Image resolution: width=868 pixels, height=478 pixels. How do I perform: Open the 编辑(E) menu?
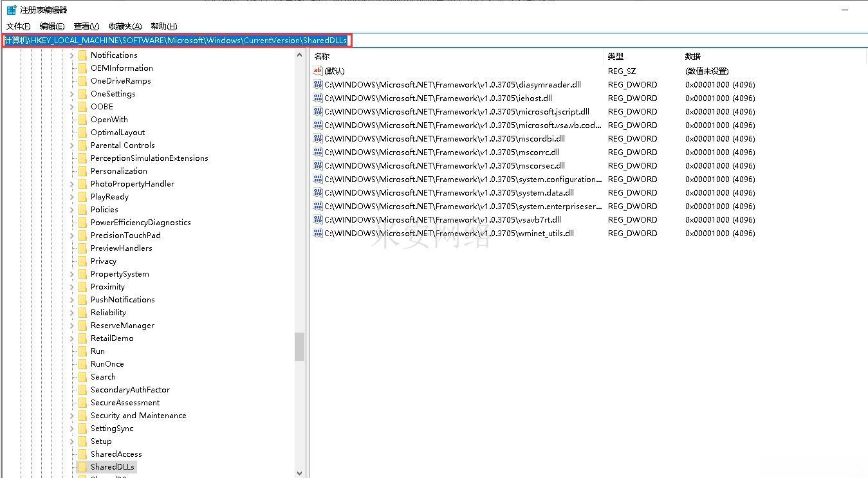tap(52, 26)
